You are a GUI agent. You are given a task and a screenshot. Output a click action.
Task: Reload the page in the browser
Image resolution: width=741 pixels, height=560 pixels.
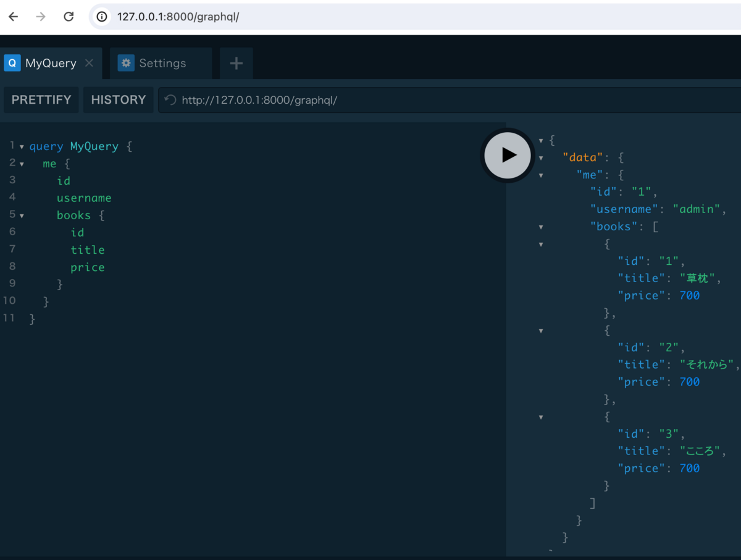[69, 17]
